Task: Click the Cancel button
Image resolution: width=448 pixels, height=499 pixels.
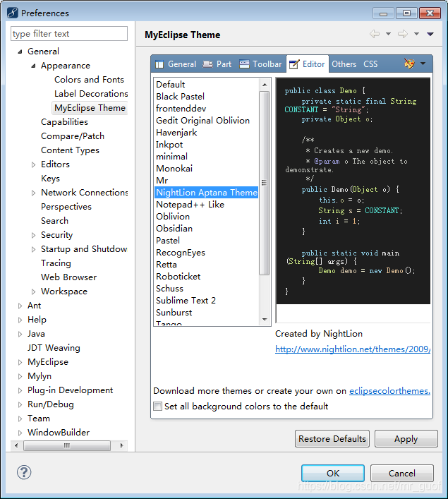Action: [402, 473]
